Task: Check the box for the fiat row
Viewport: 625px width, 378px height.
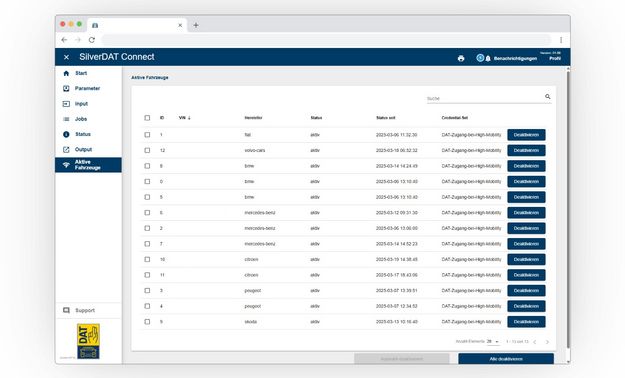Action: click(x=147, y=135)
